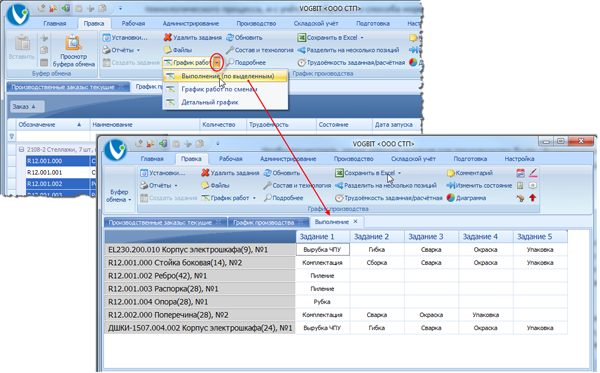
Task: Open Администрирование tab in front window
Action: pos(288,159)
